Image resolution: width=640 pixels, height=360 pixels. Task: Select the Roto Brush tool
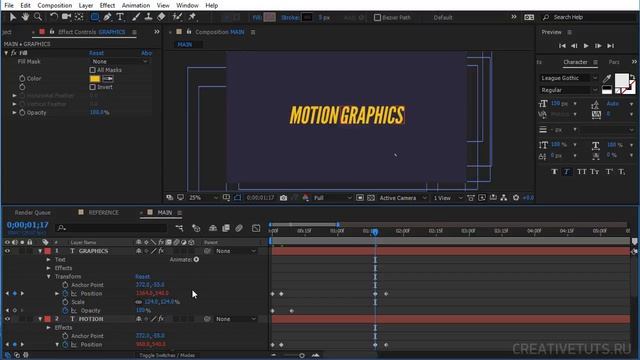(177, 17)
